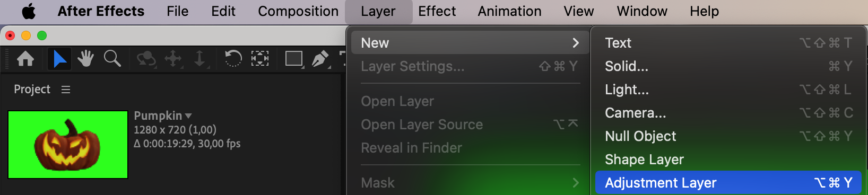Click the Home icon in toolbar

25,58
